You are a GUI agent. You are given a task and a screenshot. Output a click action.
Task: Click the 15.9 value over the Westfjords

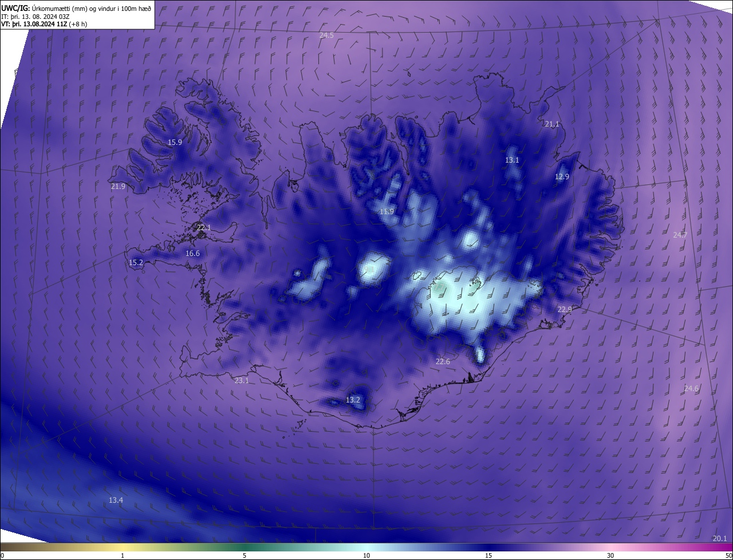(175, 142)
